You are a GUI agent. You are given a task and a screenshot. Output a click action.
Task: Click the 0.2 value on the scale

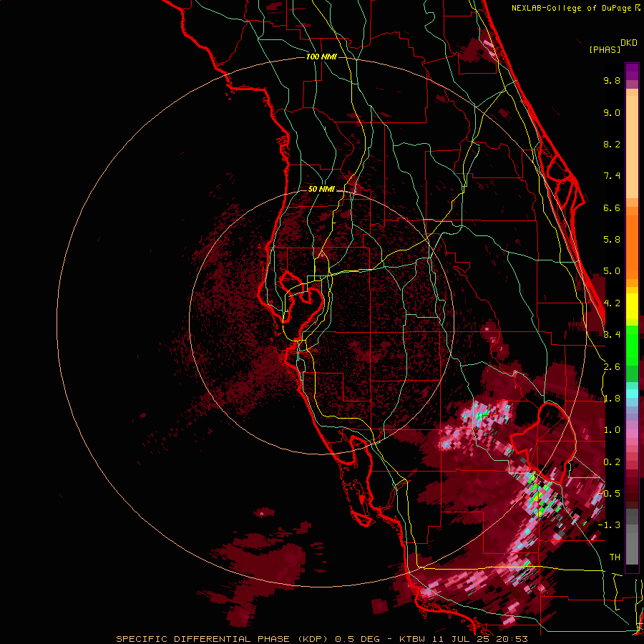(612, 462)
